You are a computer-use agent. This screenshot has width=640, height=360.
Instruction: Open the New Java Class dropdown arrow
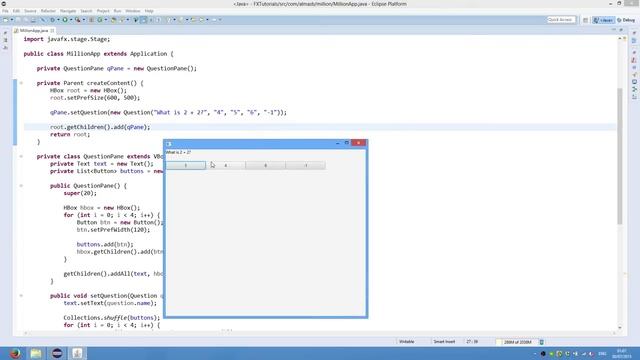tap(105, 20)
